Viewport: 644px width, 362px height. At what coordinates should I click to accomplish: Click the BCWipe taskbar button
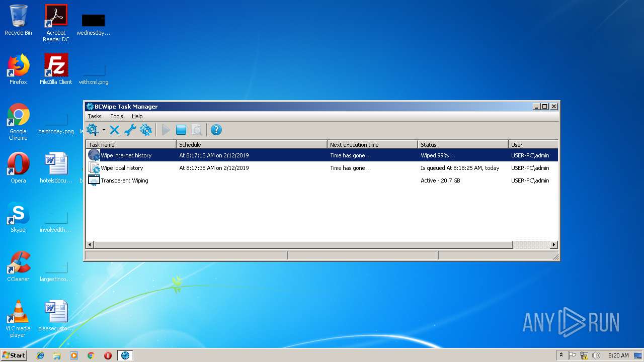(125, 355)
